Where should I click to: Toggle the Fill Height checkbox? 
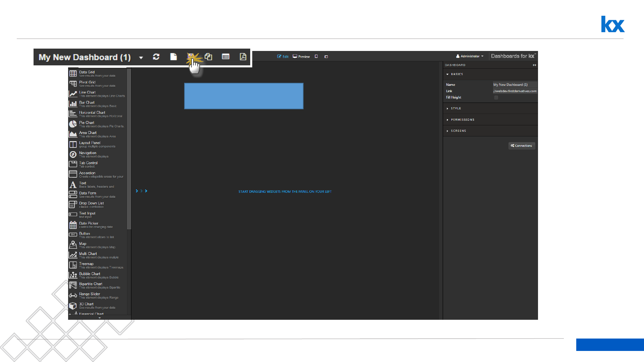pos(496,98)
